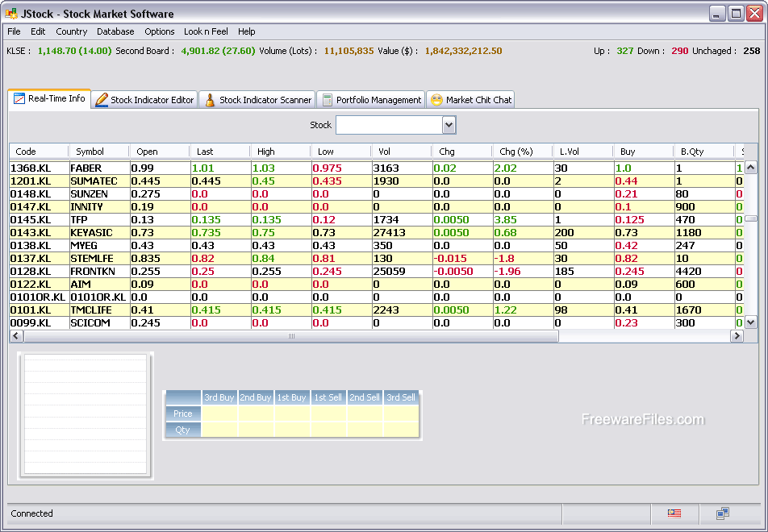The height and width of the screenshot is (532, 768).
Task: Select the TFP stock row
Action: coord(376,220)
